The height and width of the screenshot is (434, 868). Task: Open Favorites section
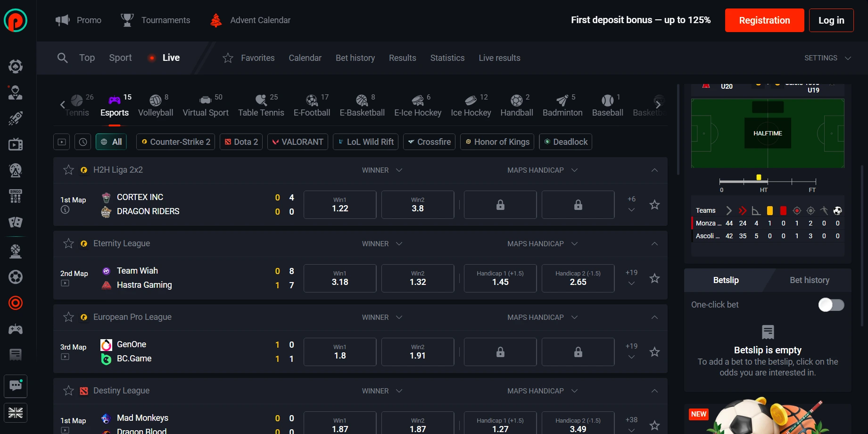(x=248, y=58)
